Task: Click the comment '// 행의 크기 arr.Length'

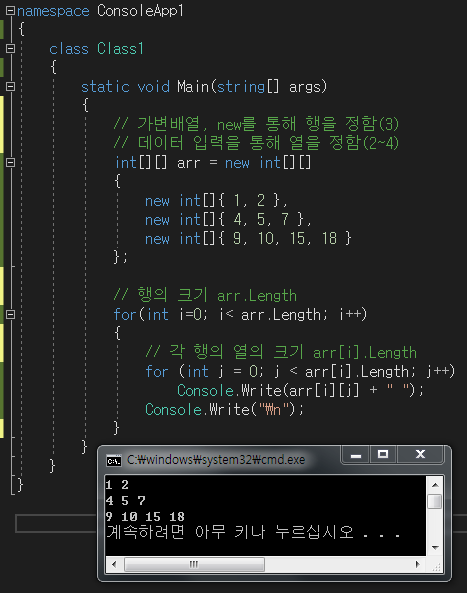Action: [x=205, y=295]
